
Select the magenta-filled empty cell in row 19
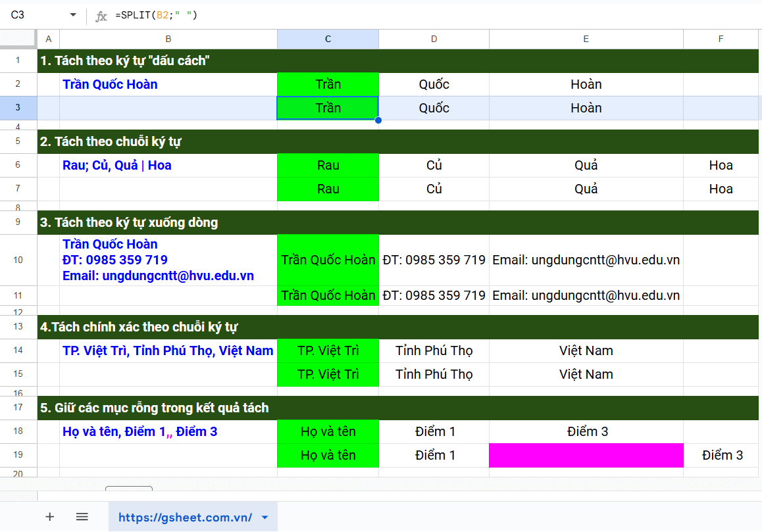pyautogui.click(x=586, y=455)
